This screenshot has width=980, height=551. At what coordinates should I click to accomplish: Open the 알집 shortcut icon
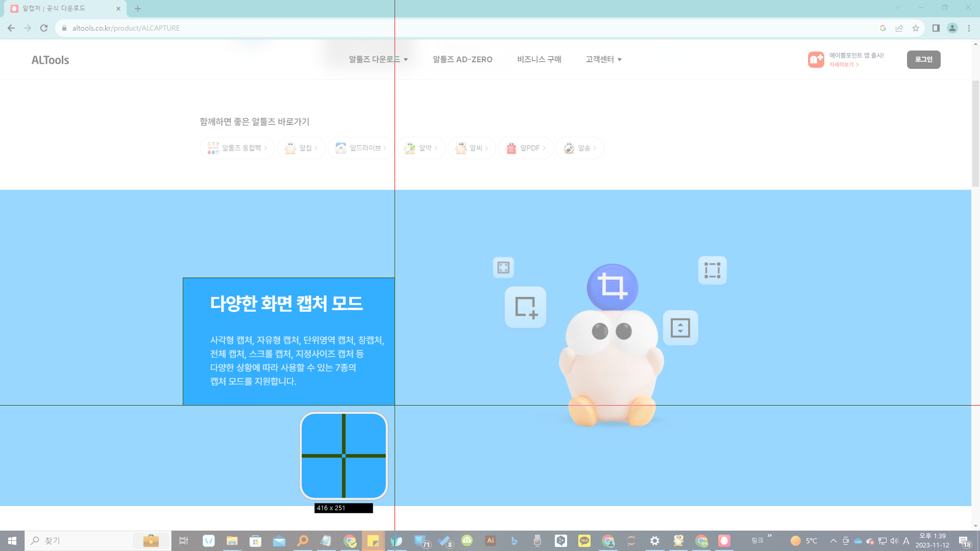(290, 148)
